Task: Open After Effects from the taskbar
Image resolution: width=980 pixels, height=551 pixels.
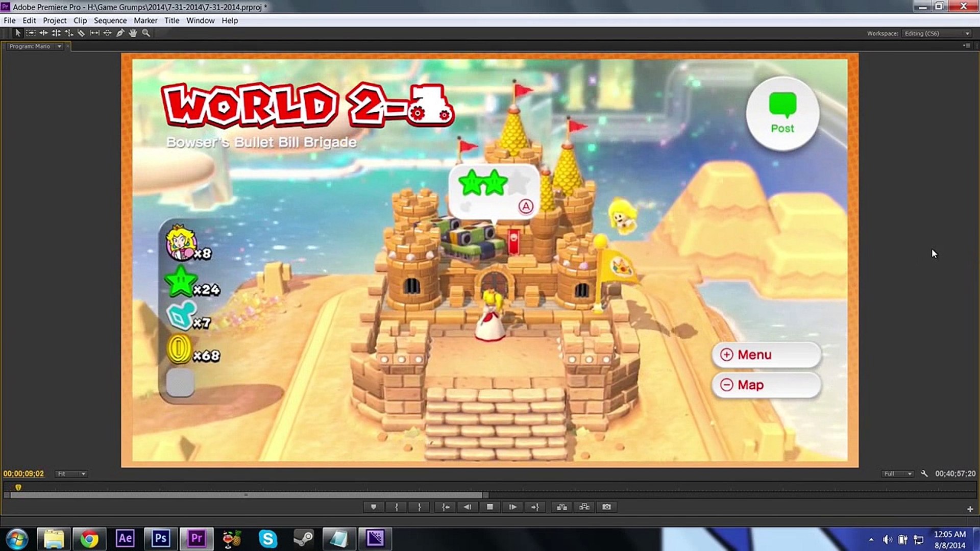Action: click(125, 538)
